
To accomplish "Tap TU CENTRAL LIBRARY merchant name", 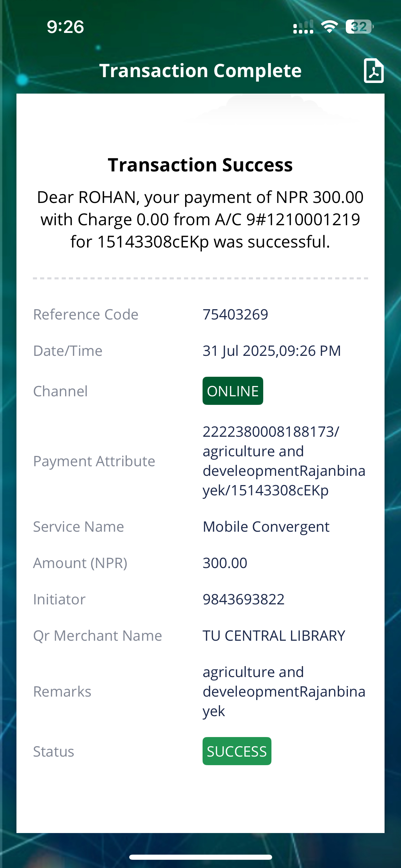I will [274, 636].
